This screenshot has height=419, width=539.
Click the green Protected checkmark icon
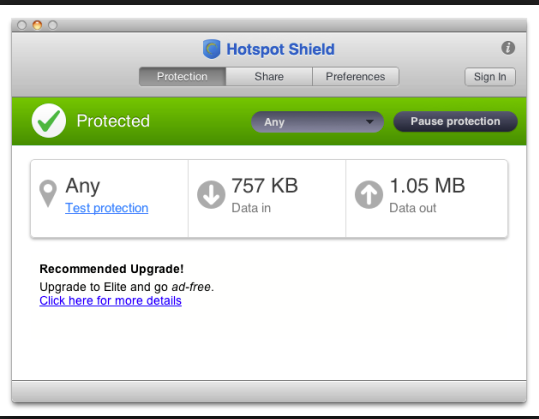pos(49,121)
